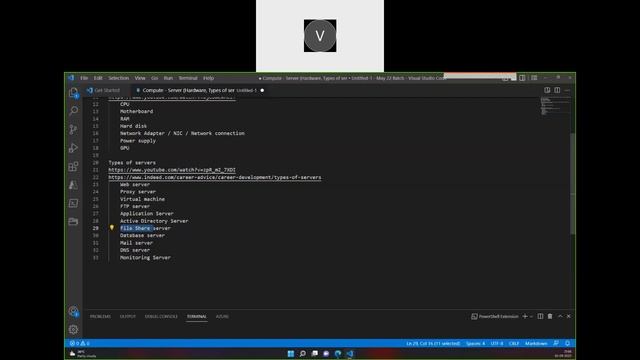The width and height of the screenshot is (640, 360).
Task: Open the File menu
Action: (x=84, y=78)
